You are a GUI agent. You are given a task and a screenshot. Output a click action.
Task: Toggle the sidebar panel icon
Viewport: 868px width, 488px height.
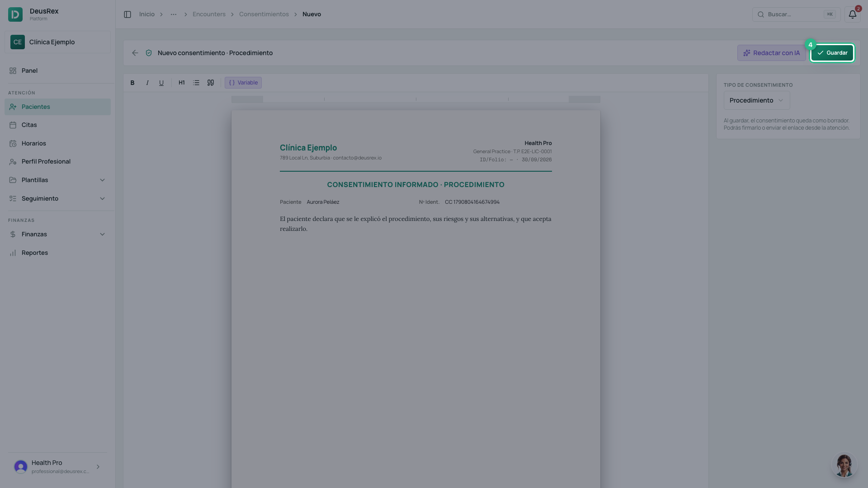(x=127, y=14)
